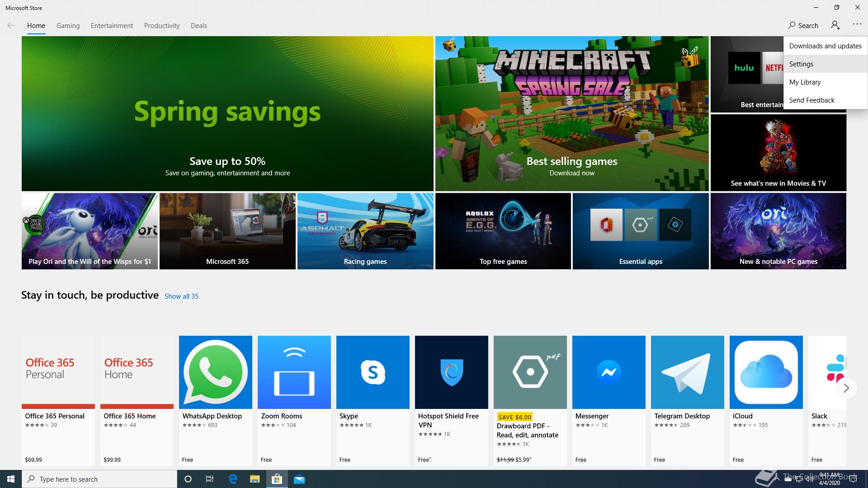Open Hotspot Shield Free VPN tile
The width and height of the screenshot is (868, 488).
[452, 400]
